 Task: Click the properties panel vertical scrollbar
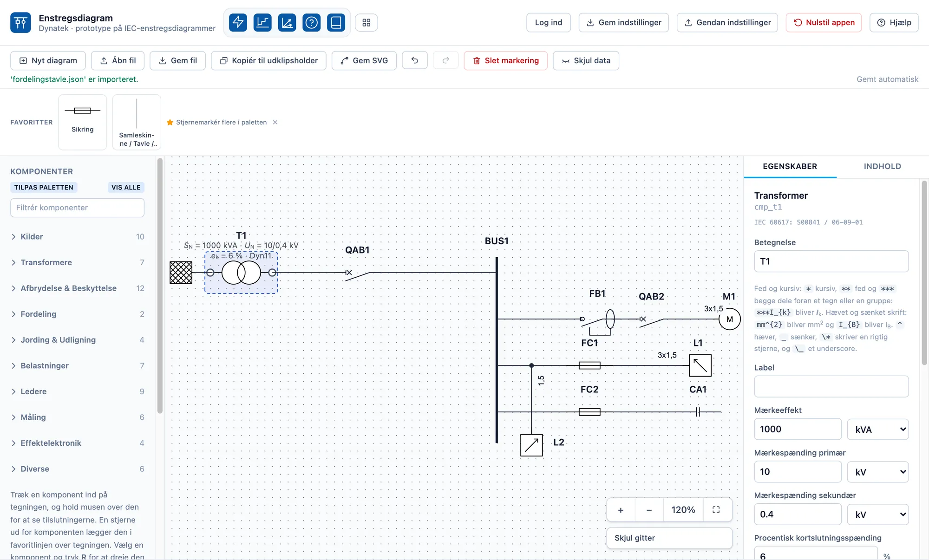(x=924, y=273)
